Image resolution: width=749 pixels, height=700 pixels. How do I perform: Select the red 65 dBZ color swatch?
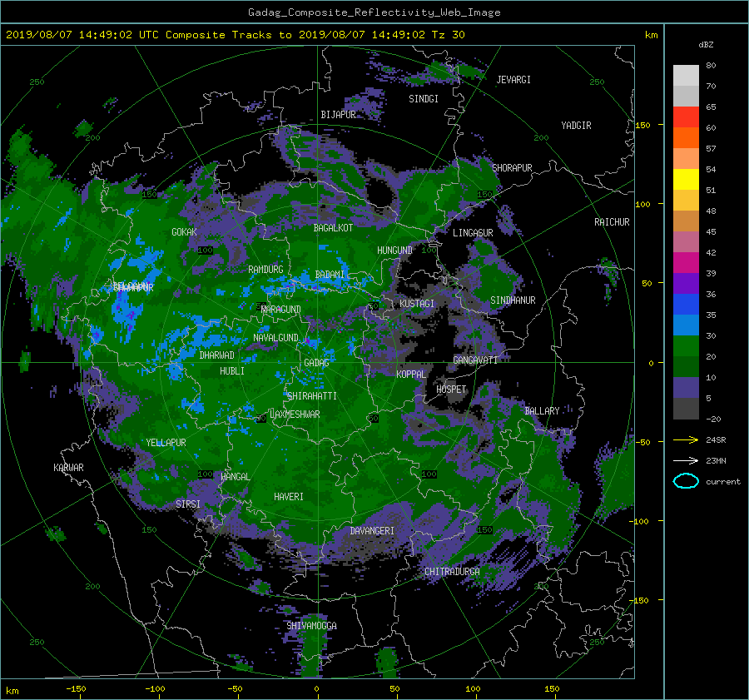pyautogui.click(x=686, y=117)
